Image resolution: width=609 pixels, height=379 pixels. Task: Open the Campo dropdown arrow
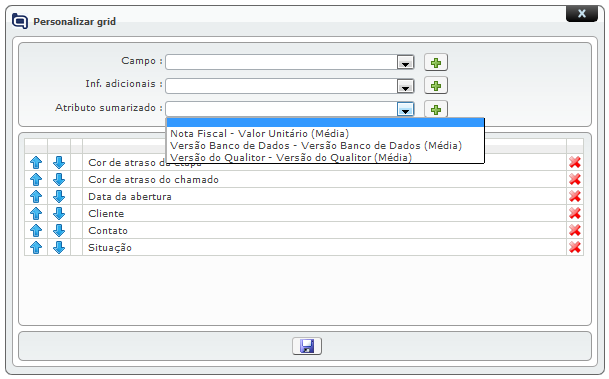tap(405, 63)
